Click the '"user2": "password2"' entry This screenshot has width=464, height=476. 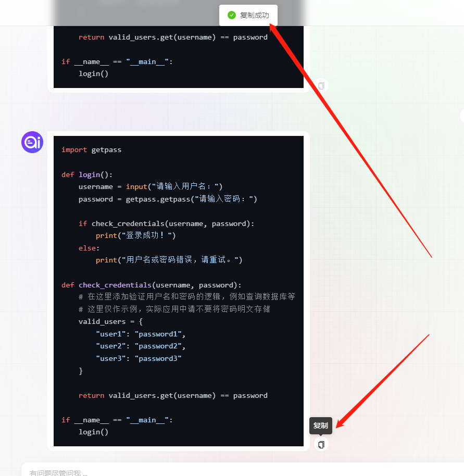tap(141, 346)
